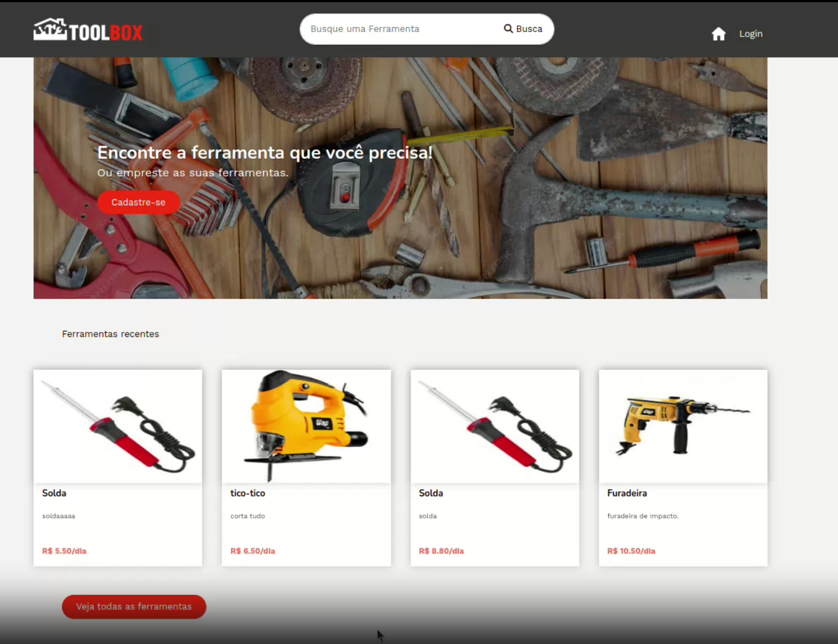The width and height of the screenshot is (838, 644).
Task: Click the R$ 10.50/dia price on Furadeira
Action: (631, 551)
